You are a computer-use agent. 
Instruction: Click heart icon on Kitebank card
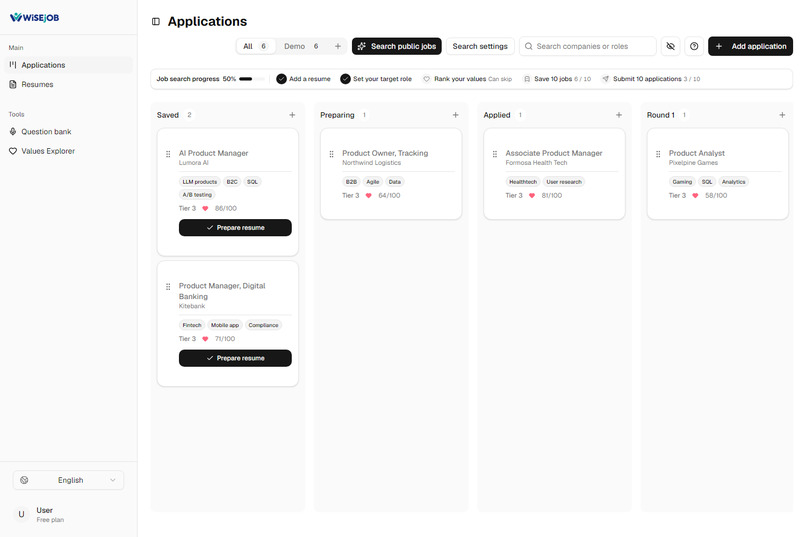point(205,339)
